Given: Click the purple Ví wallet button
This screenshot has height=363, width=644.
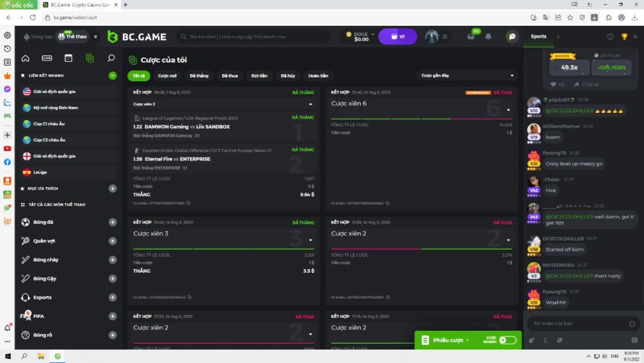Looking at the screenshot, I should pos(397,37).
